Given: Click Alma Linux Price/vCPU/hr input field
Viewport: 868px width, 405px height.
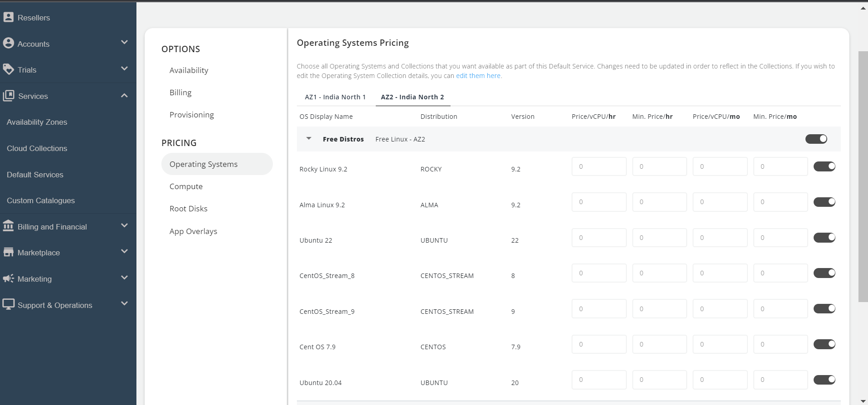Looking at the screenshot, I should coord(599,202).
